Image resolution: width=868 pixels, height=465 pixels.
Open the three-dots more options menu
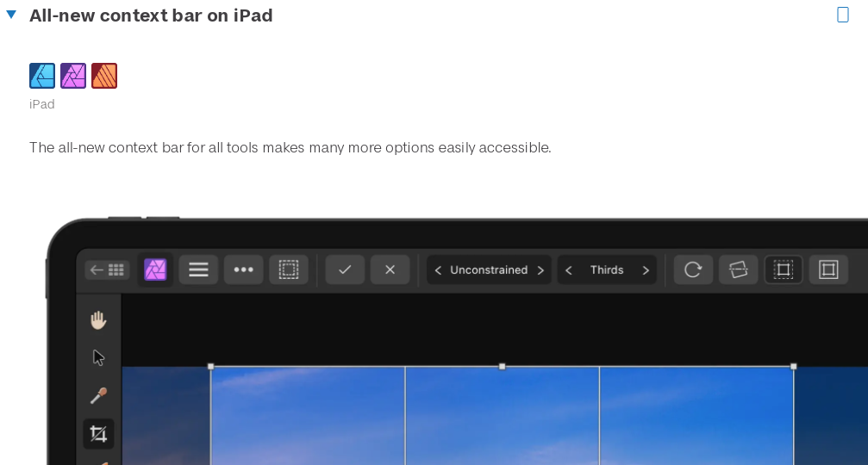coord(244,270)
